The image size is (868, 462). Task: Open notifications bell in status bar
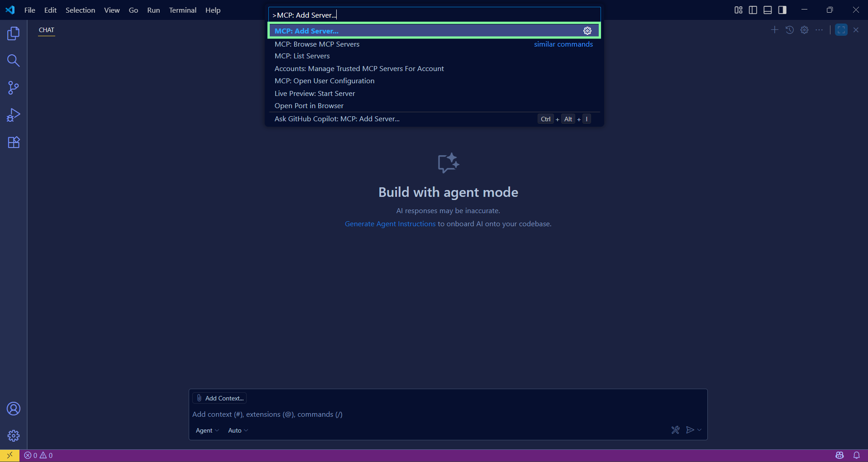coord(857,456)
